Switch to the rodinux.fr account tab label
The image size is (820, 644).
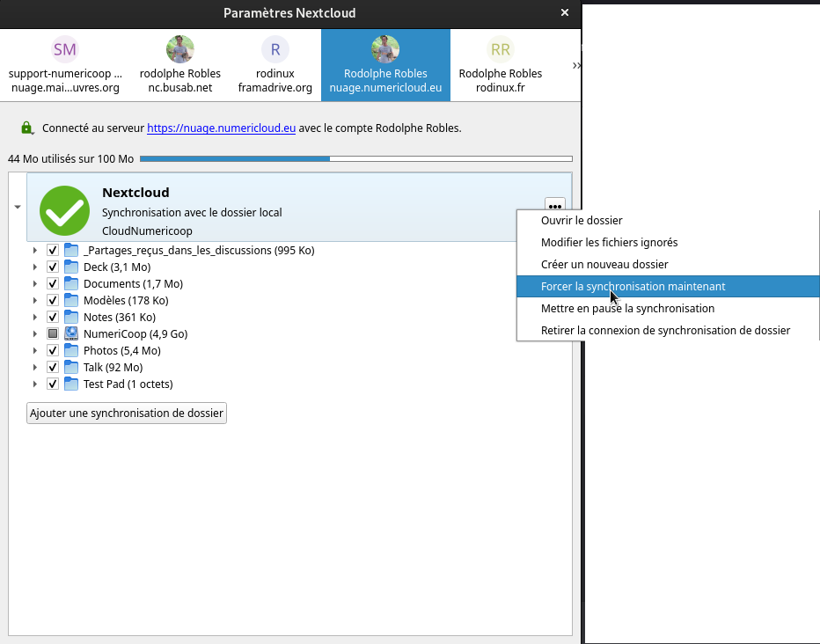pos(501,88)
